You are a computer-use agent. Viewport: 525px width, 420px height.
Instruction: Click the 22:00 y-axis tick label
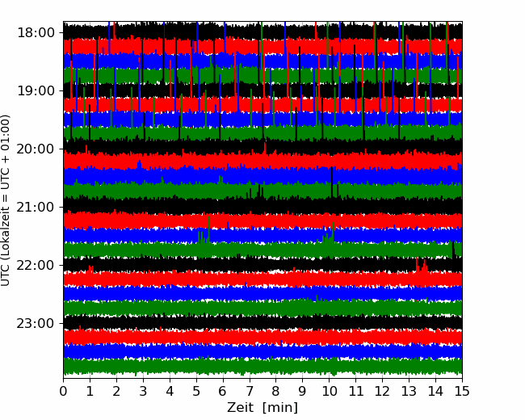click(36, 265)
